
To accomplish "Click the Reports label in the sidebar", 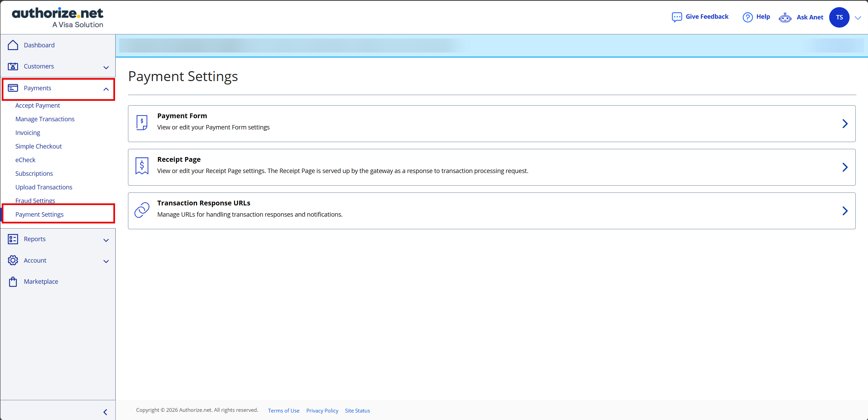I will coord(35,239).
